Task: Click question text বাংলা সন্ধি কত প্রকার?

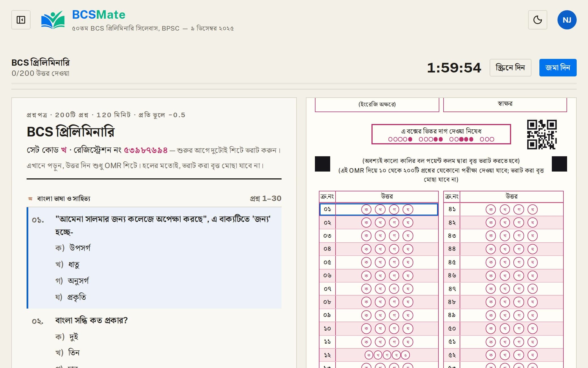Action: click(91, 320)
